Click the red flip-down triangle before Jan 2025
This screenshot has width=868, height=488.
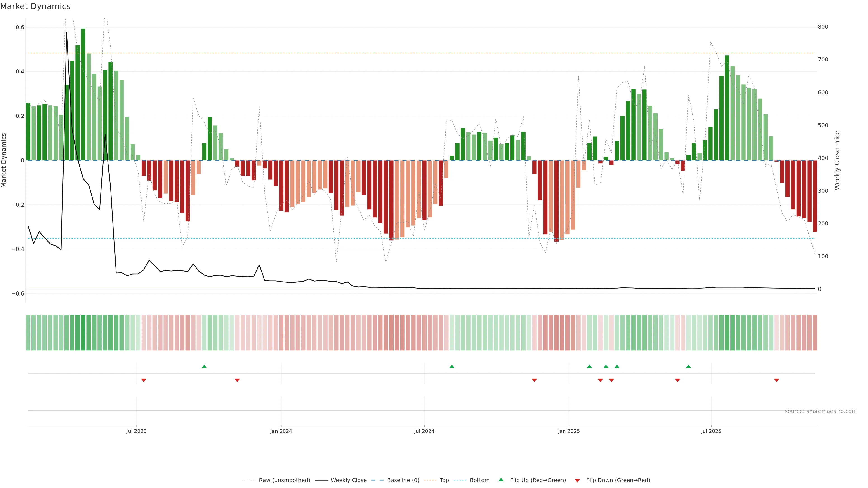point(534,380)
